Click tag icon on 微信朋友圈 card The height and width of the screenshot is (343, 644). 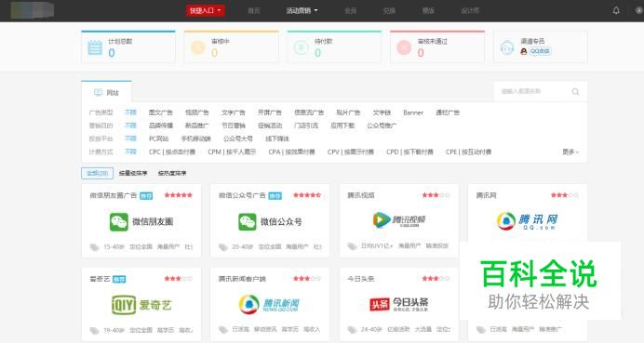(x=95, y=247)
